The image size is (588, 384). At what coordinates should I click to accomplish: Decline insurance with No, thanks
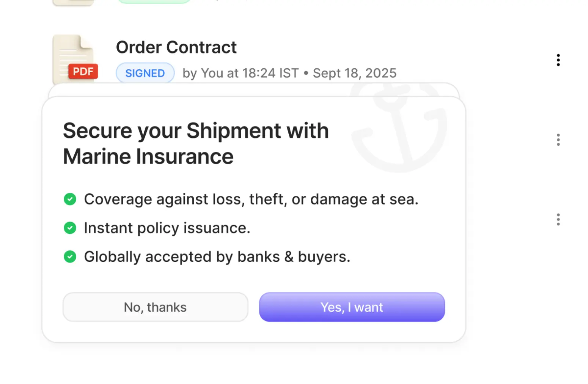pos(156,307)
